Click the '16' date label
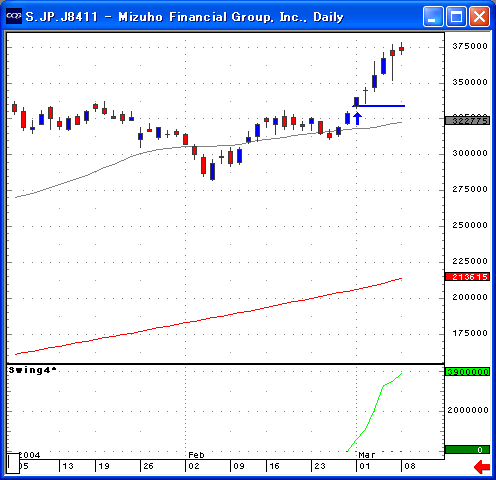 (x=274, y=466)
